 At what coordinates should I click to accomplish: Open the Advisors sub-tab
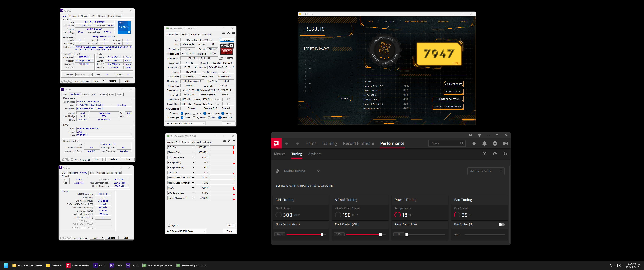tap(315, 154)
